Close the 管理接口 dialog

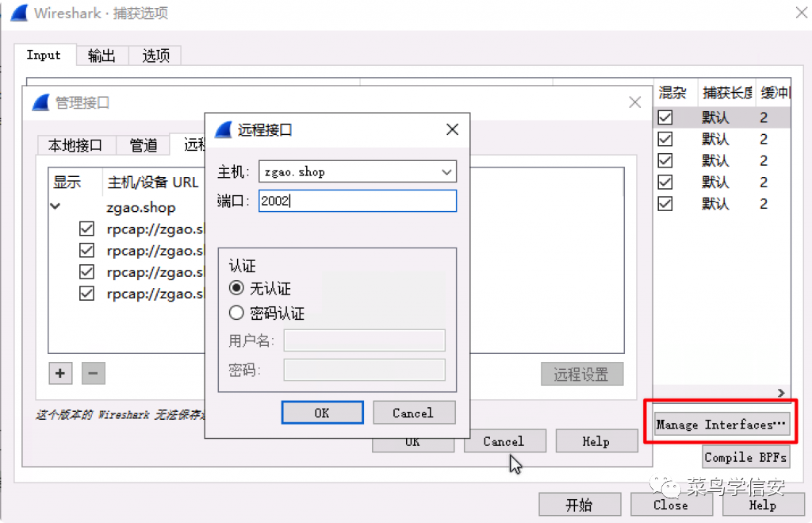point(635,102)
